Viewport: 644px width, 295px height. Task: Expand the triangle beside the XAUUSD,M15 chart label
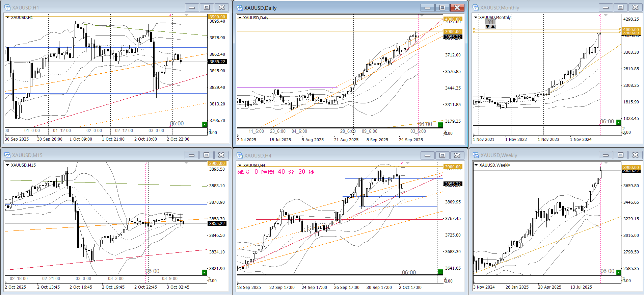pos(7,165)
